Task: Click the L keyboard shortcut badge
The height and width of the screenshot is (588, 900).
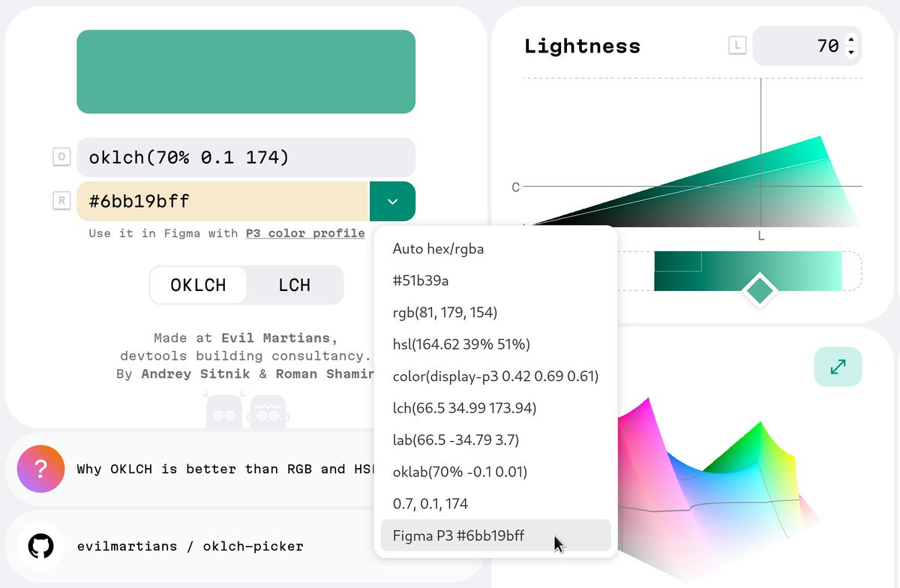Action: pyautogui.click(x=738, y=46)
